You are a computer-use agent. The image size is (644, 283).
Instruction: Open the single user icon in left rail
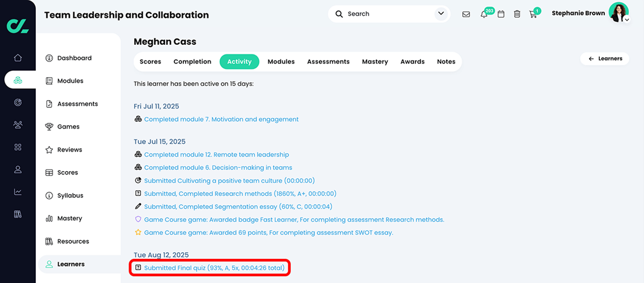18,169
